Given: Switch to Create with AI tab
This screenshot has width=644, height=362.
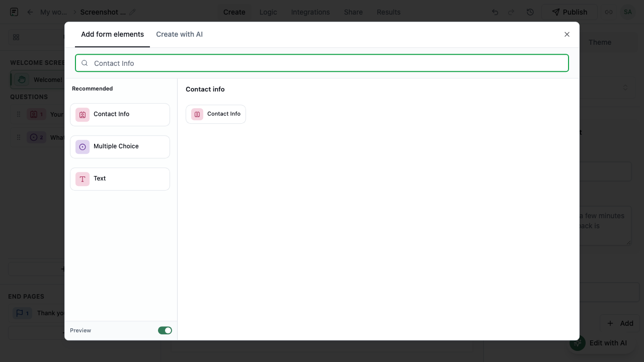Looking at the screenshot, I should (179, 34).
